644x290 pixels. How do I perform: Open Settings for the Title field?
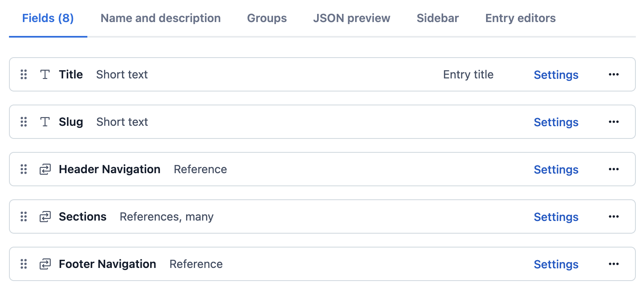click(x=556, y=75)
